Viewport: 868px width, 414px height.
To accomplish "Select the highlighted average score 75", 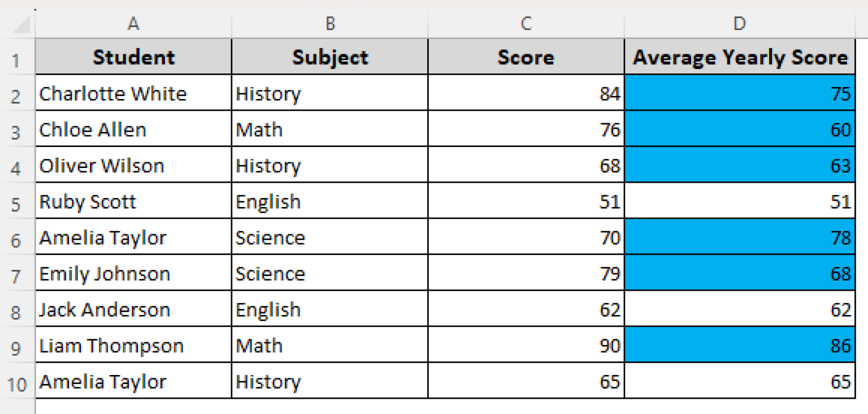I will [x=740, y=93].
